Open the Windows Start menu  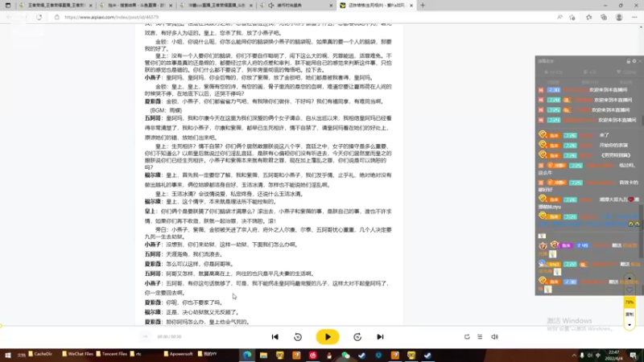click(7, 355)
